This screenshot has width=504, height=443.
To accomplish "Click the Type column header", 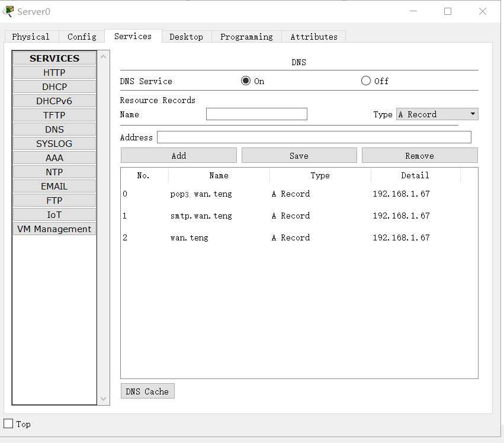I will (x=320, y=175).
